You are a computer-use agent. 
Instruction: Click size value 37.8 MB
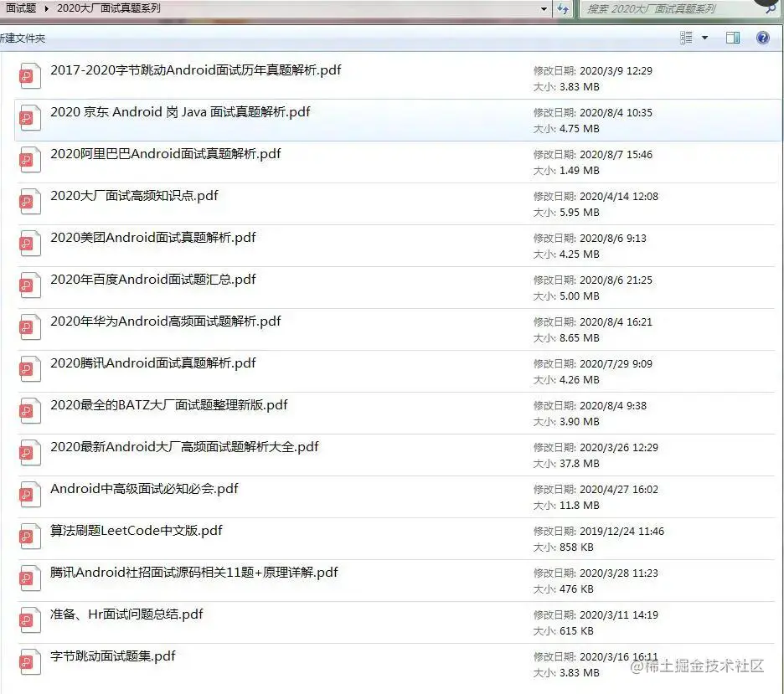(580, 464)
